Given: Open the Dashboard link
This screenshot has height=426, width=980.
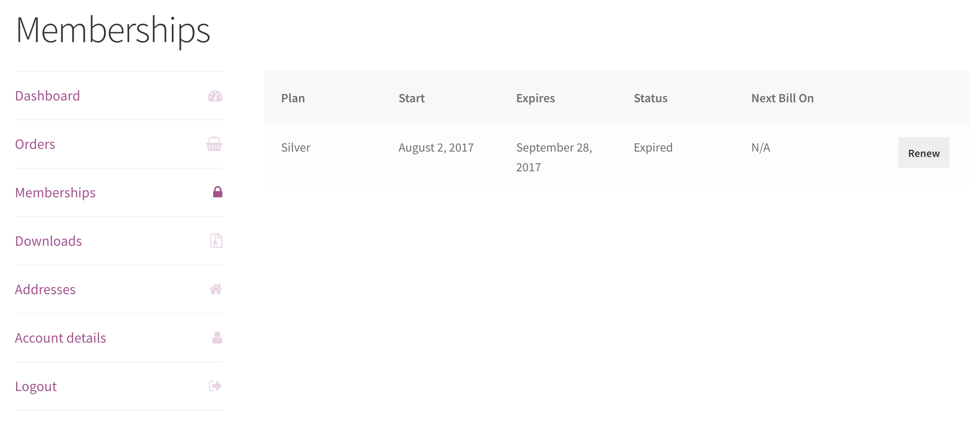Looking at the screenshot, I should (x=48, y=96).
